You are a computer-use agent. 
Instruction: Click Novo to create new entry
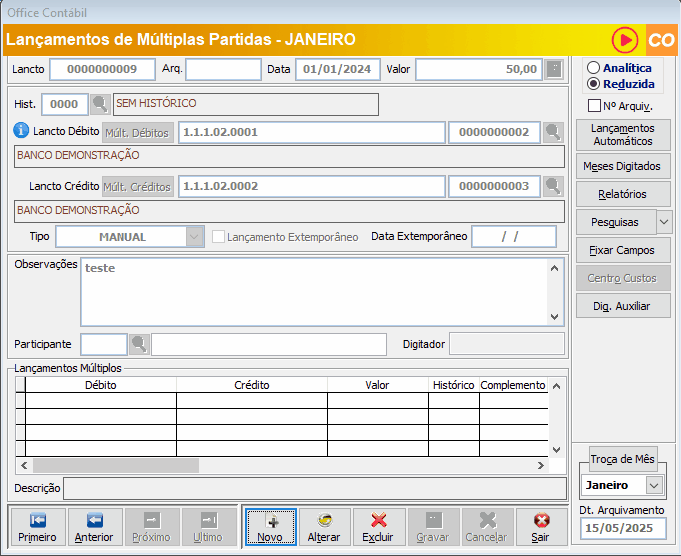pyautogui.click(x=270, y=527)
